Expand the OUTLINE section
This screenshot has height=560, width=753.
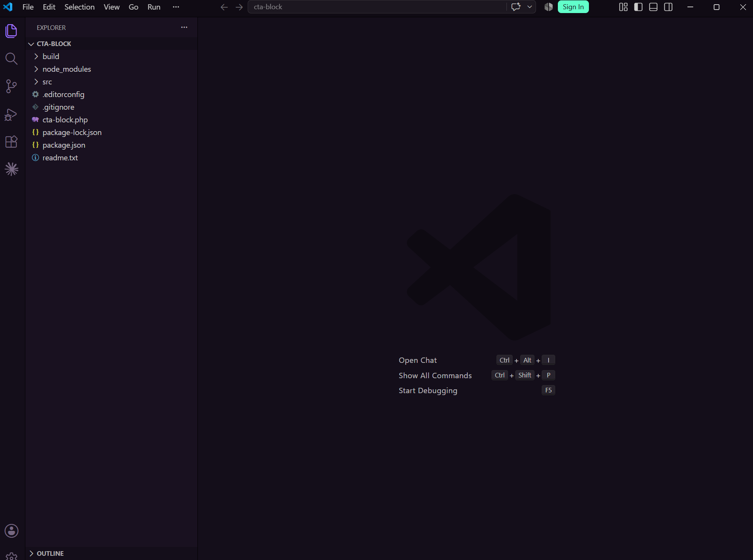(x=111, y=553)
